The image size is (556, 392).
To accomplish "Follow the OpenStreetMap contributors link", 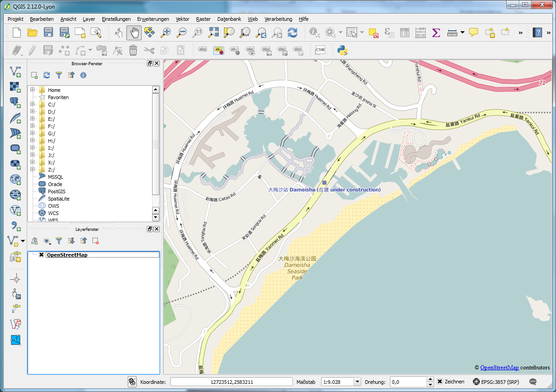I will (499, 367).
